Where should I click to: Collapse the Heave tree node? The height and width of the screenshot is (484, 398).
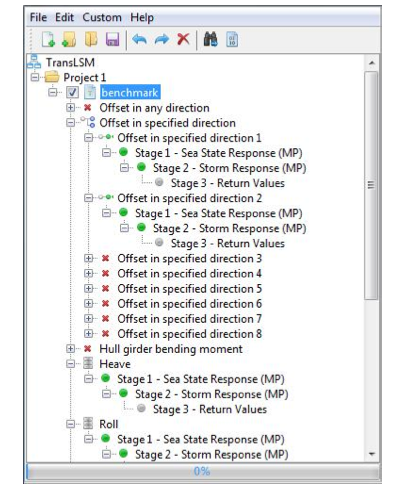(x=70, y=364)
